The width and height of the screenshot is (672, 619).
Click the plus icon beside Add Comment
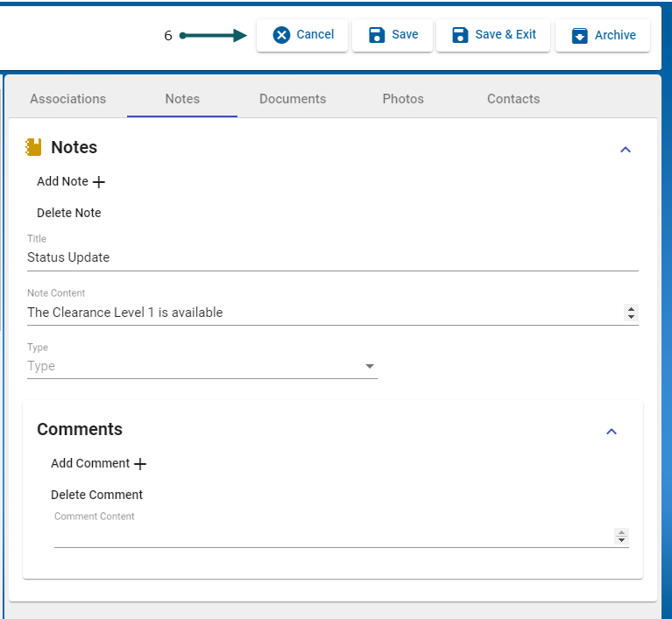[x=140, y=464]
